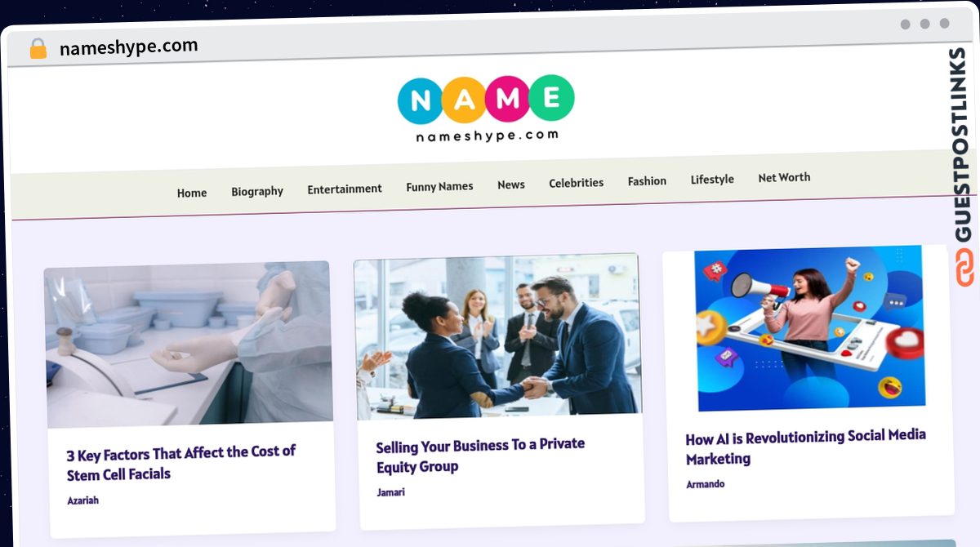This screenshot has width=980, height=547.
Task: Open 'Selling Your Business To a Private Equity Group'
Action: pos(480,456)
